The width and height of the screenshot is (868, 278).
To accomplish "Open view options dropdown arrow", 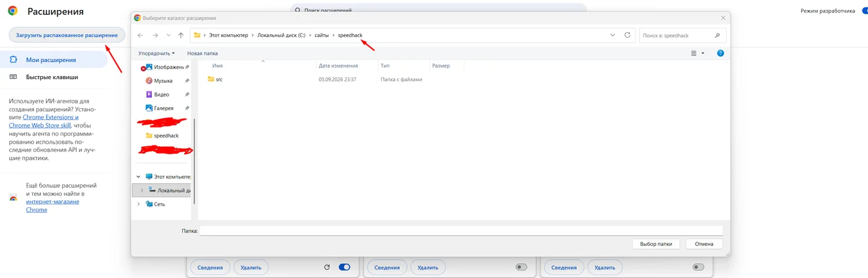I will 702,53.
